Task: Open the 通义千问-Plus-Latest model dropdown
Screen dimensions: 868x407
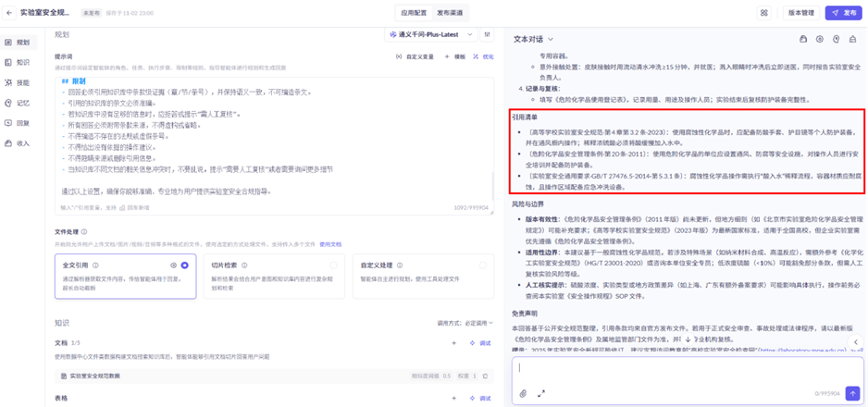Action: click(x=430, y=34)
